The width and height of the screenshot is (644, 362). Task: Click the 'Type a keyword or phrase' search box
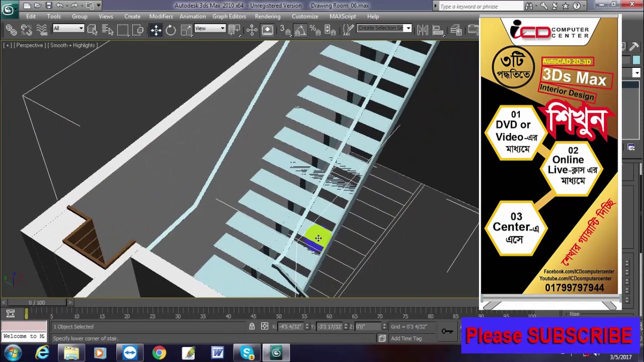(x=480, y=7)
